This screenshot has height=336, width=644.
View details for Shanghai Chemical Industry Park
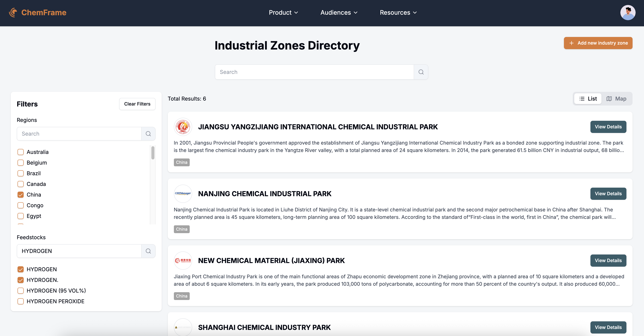click(608, 327)
